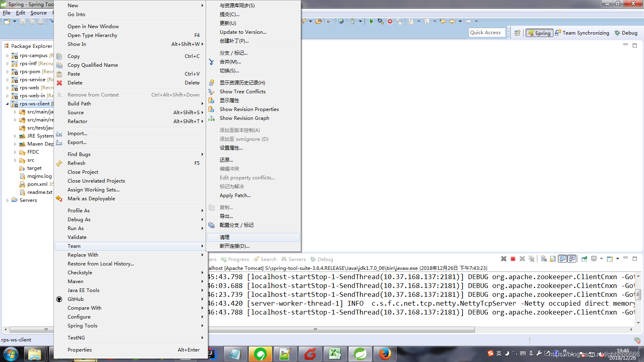Click the Console vertical scrollbar thumb
This screenshot has width=644, height=362.
(x=638, y=294)
